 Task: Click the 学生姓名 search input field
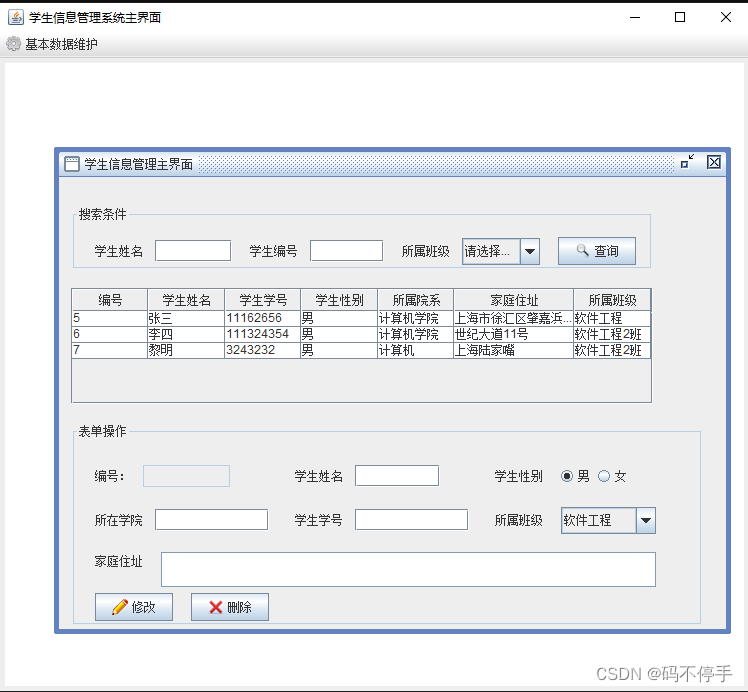(x=193, y=251)
